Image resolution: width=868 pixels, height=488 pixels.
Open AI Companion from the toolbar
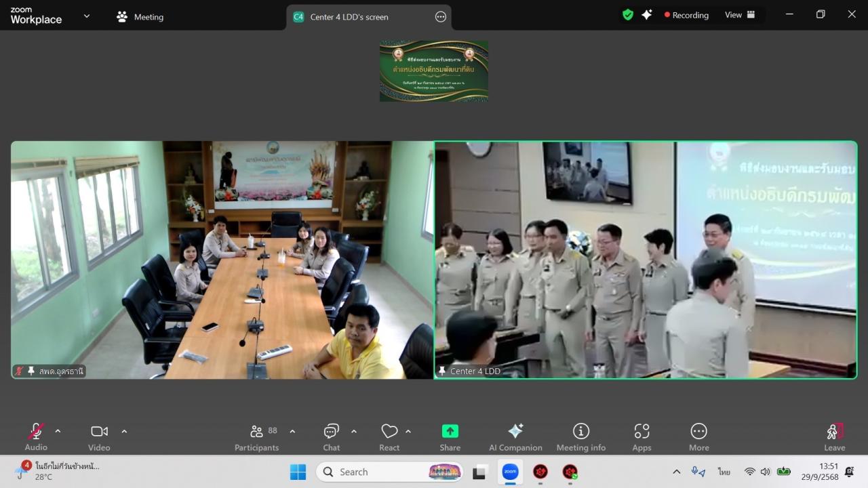pos(515,436)
